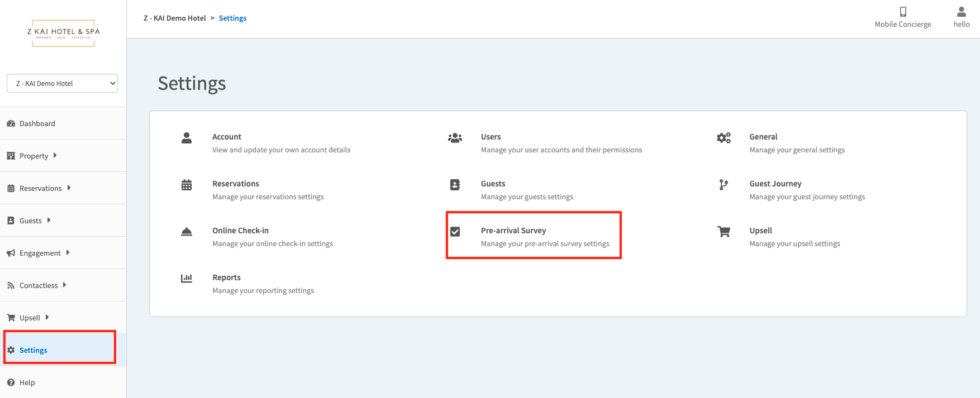Click the Z KAI Hotel & Spa logo

[x=63, y=33]
